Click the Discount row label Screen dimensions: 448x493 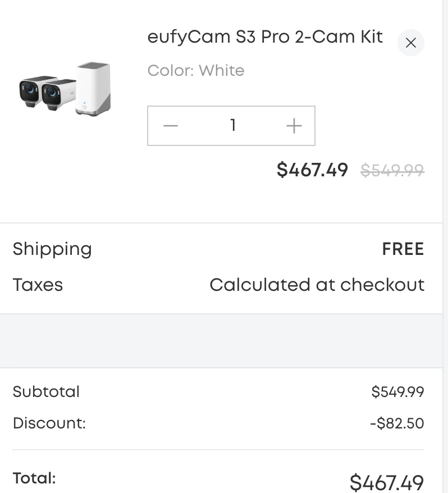point(49,423)
